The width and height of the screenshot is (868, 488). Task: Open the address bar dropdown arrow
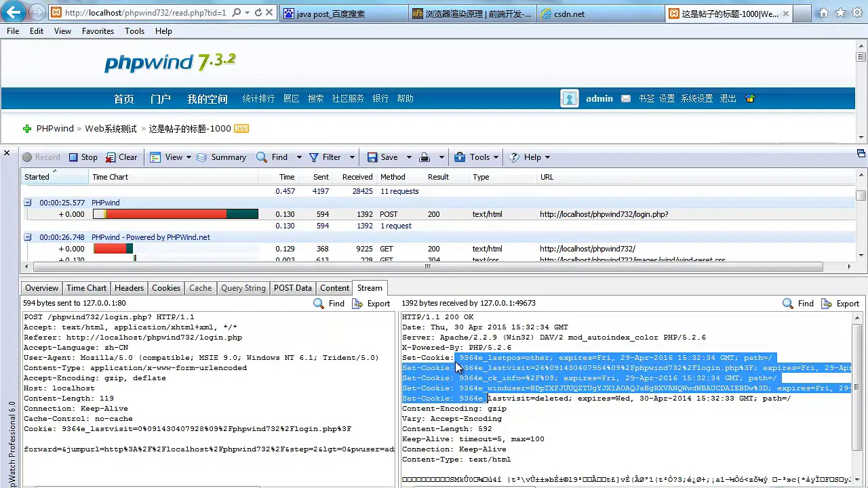point(248,13)
